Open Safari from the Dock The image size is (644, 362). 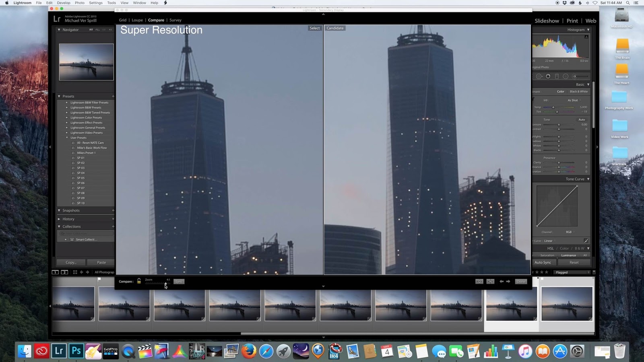coord(266,351)
